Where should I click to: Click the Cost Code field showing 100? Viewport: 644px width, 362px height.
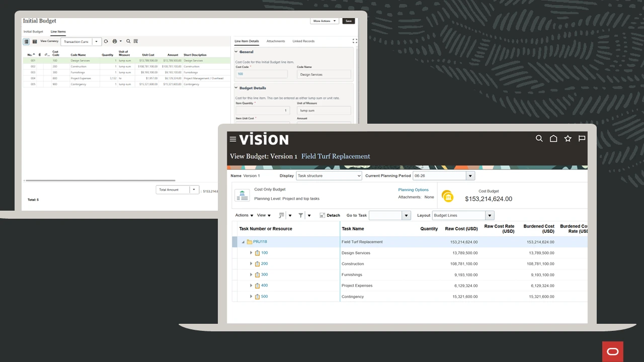point(262,74)
